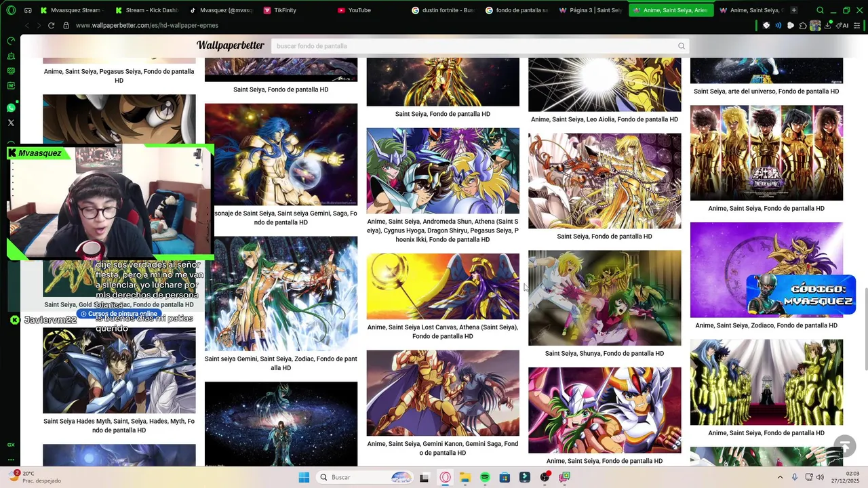Open Microsoft Store from the taskbar
Screen dimensions: 868x488
505,477
